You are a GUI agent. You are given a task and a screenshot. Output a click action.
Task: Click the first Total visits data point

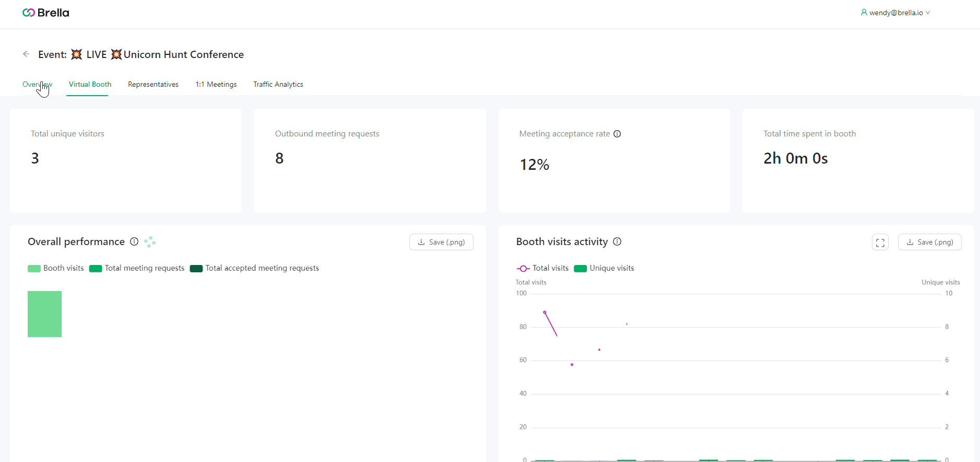(545, 312)
